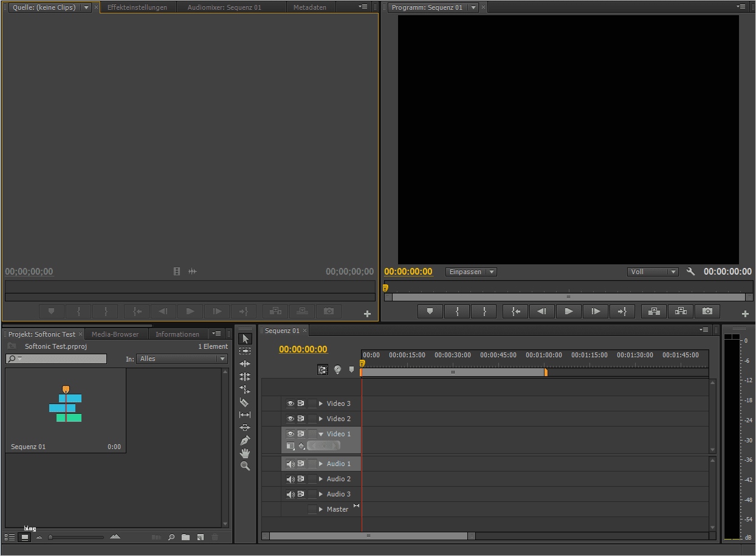Activate the Zoom tool magnifier
Viewport: 756px width, 556px height.
coord(245,466)
